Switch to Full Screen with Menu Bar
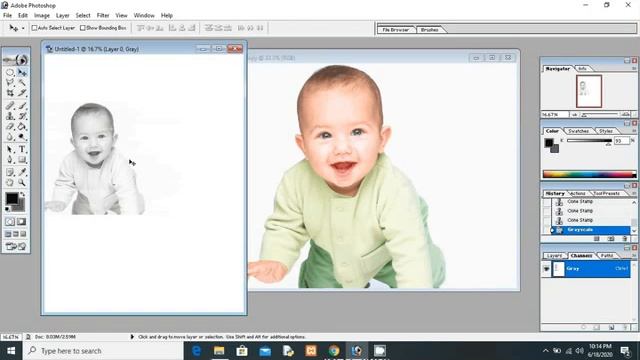The height and width of the screenshot is (360, 640). pos(16,234)
